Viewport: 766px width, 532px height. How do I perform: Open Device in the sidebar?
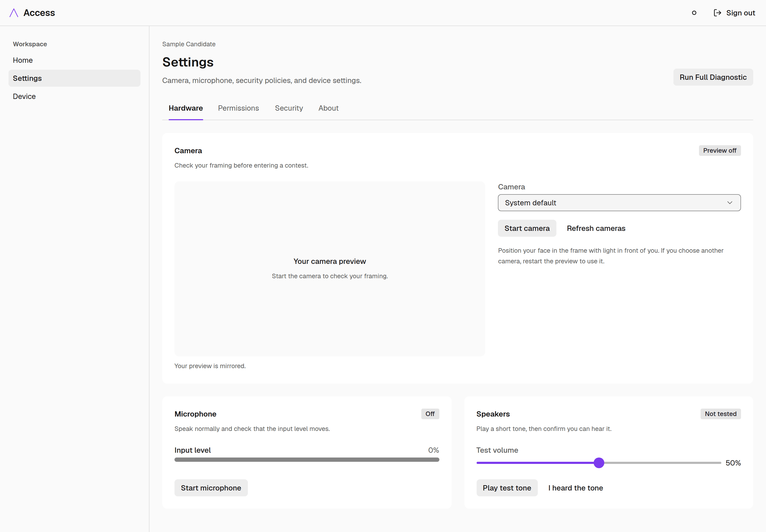pyautogui.click(x=74, y=96)
